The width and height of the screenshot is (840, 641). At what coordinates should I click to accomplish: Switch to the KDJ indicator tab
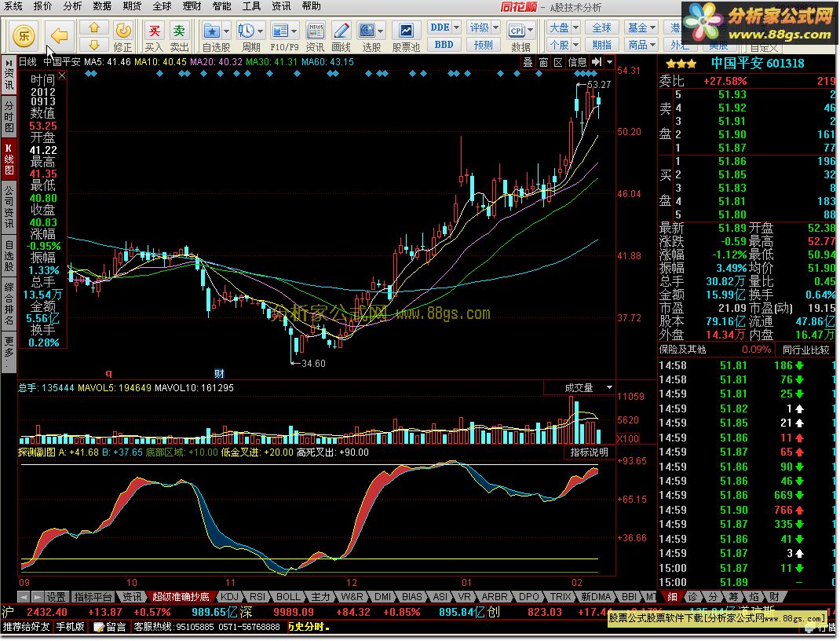[x=229, y=596]
